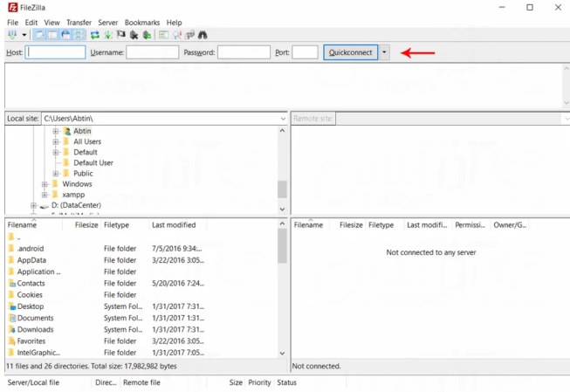This screenshot has width=570, height=392.
Task: Sort remote list by Permissions column
Action: 470,225
